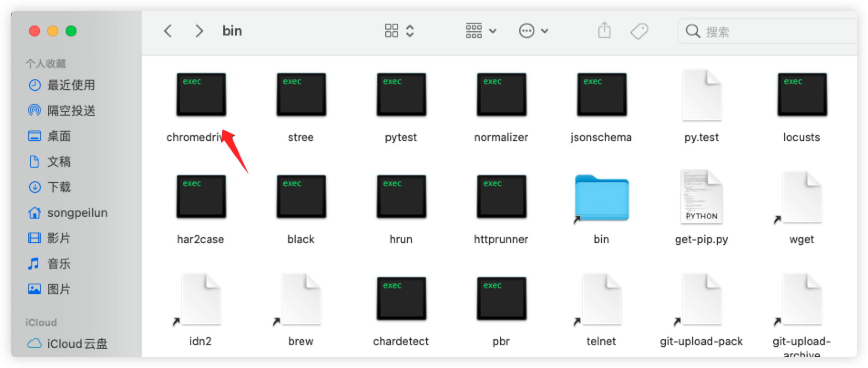The height and width of the screenshot is (368, 868).
Task: Click the Tags toolbar button
Action: click(639, 31)
